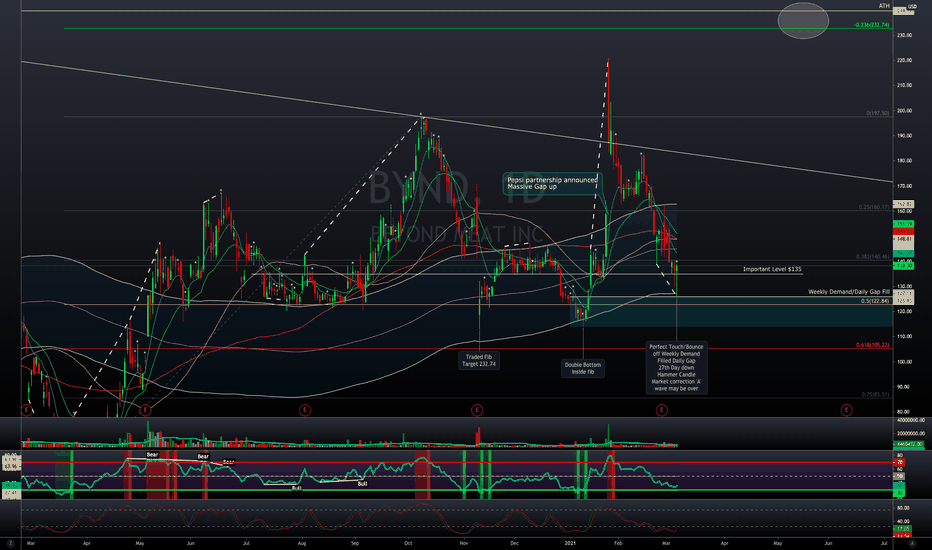Image resolution: width=932 pixels, height=550 pixels.
Task: Click the -0.236(232.74) fib level label
Action: 871,25
